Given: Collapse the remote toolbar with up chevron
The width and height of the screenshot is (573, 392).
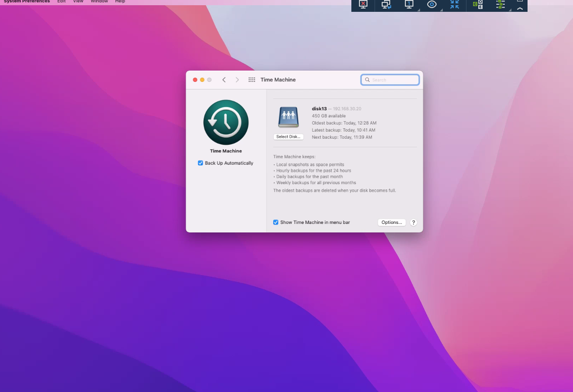Looking at the screenshot, I should point(520,9).
